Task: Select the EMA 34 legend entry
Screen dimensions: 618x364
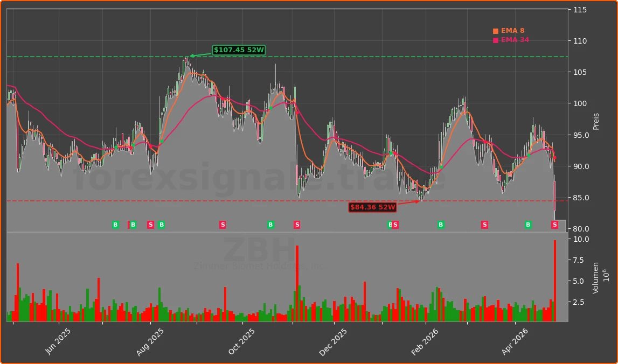Action: 511,40
